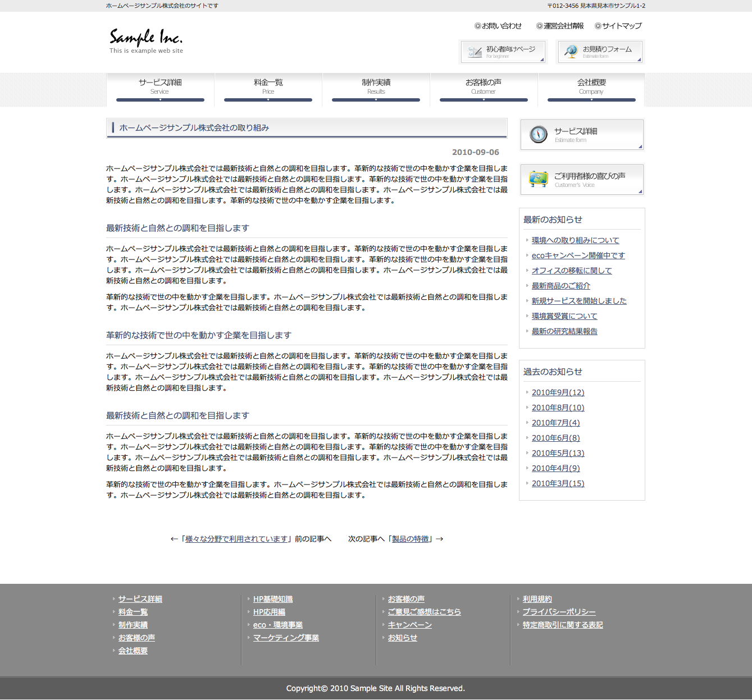Expand the 2010年9月(12) archive

point(558,392)
